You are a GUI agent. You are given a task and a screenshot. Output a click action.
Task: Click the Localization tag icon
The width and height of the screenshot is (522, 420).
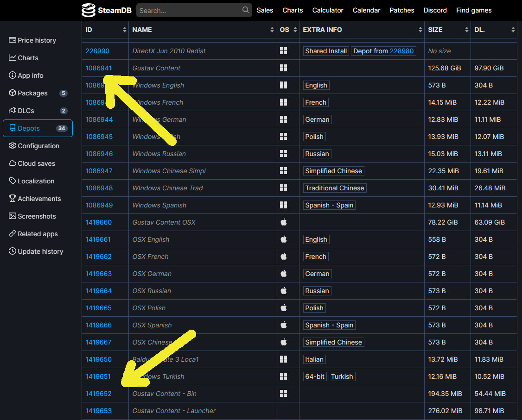coord(13,181)
